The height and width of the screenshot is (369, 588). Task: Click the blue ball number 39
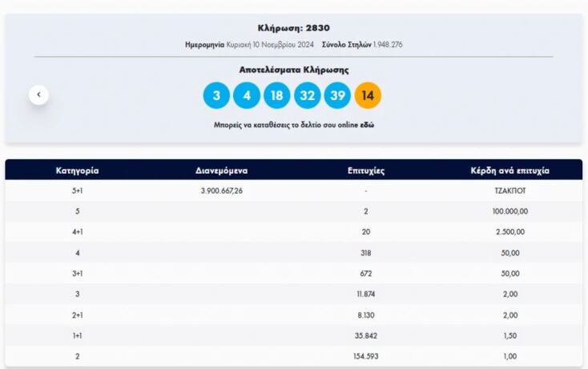coord(337,95)
